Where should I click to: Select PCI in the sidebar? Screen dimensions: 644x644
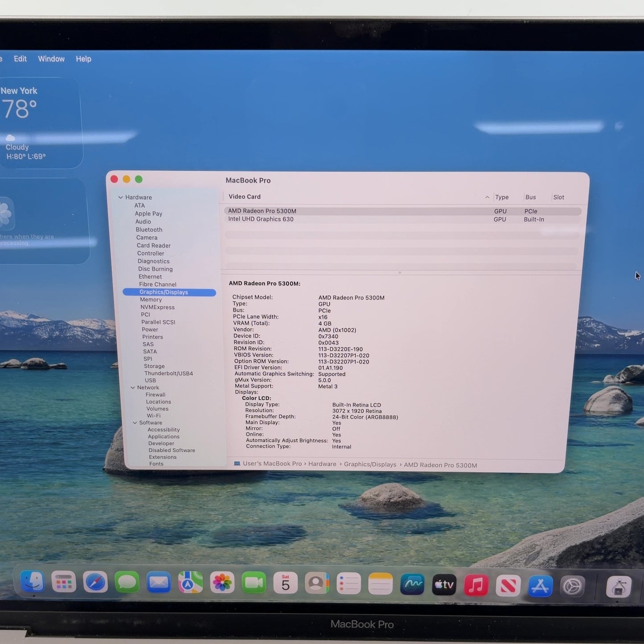click(145, 315)
